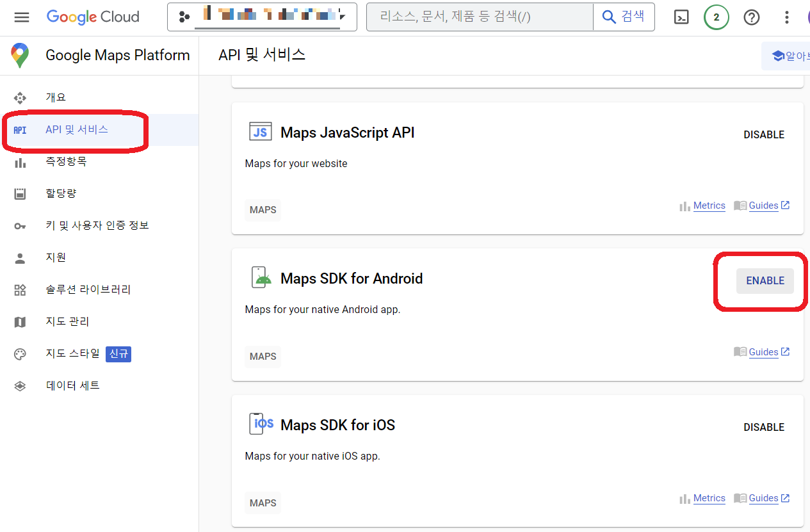Click the 솔루션 라이브러리 widgets icon
The width and height of the screenshot is (810, 532).
point(20,290)
